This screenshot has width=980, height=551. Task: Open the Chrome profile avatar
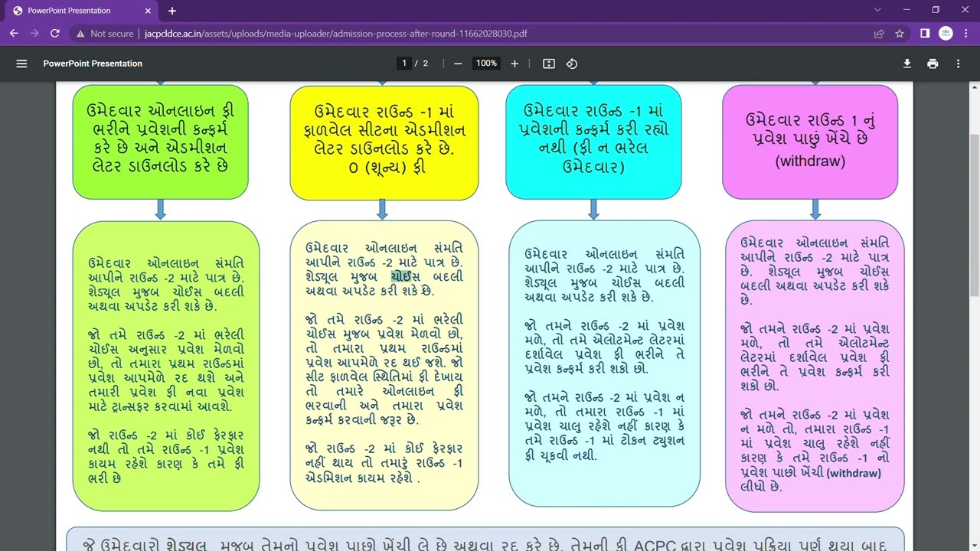tap(946, 34)
